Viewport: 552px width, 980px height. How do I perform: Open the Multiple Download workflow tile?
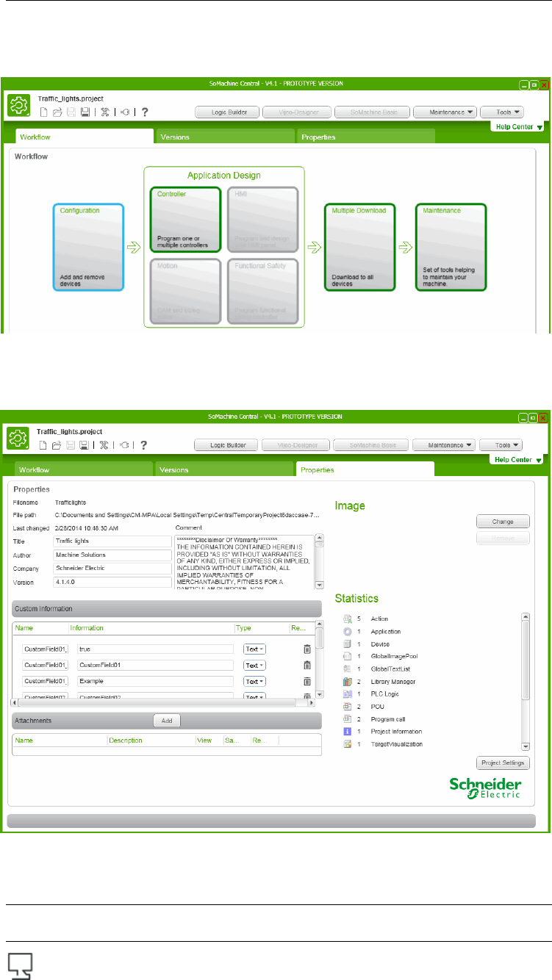360,248
